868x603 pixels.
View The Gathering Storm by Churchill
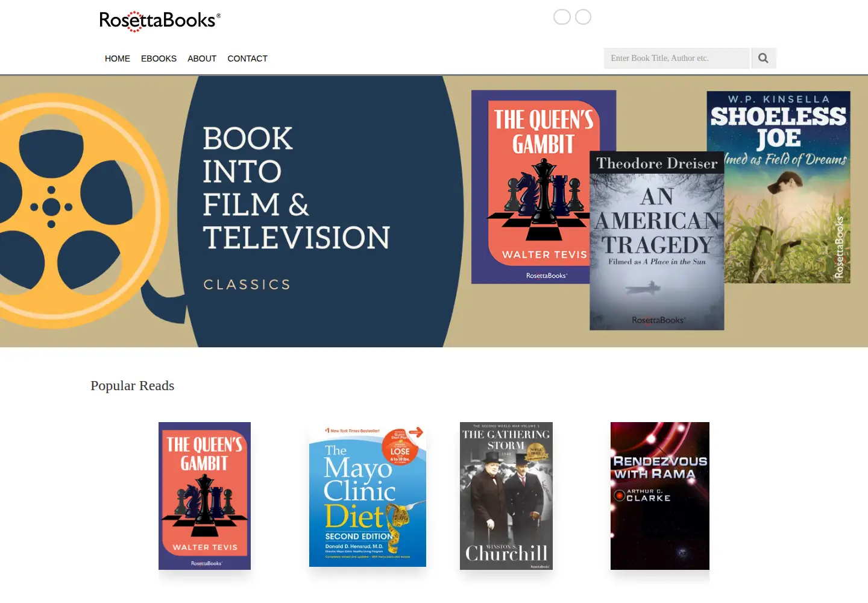(506, 496)
